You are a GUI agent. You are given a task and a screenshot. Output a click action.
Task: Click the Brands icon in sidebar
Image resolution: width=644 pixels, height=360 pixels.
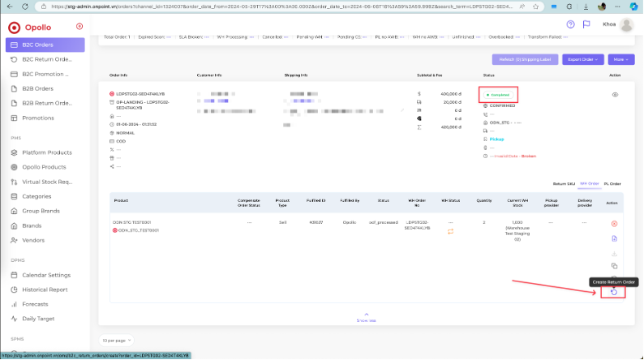pos(14,225)
